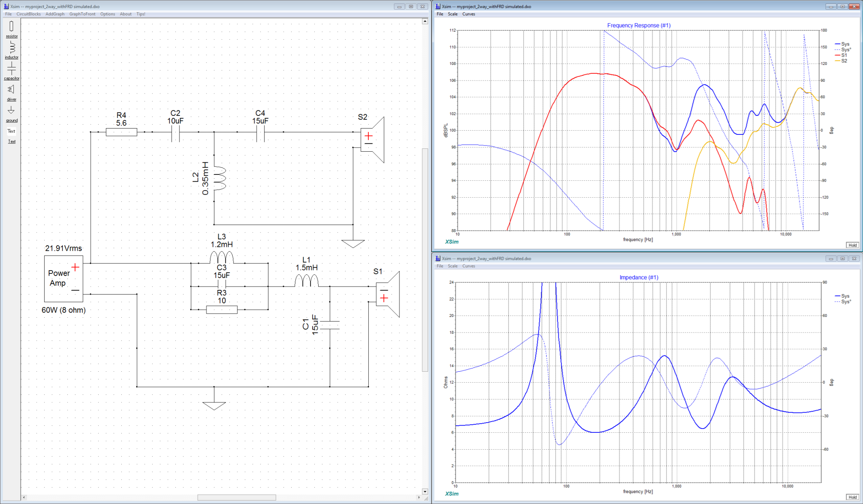Click the XSim logo in Impedance window
863x504 pixels.
[452, 494]
